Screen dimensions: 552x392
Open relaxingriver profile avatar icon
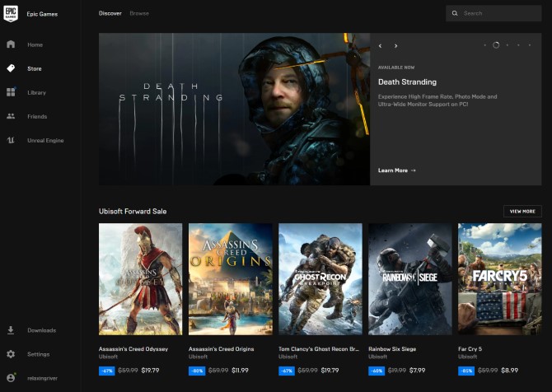coord(11,378)
